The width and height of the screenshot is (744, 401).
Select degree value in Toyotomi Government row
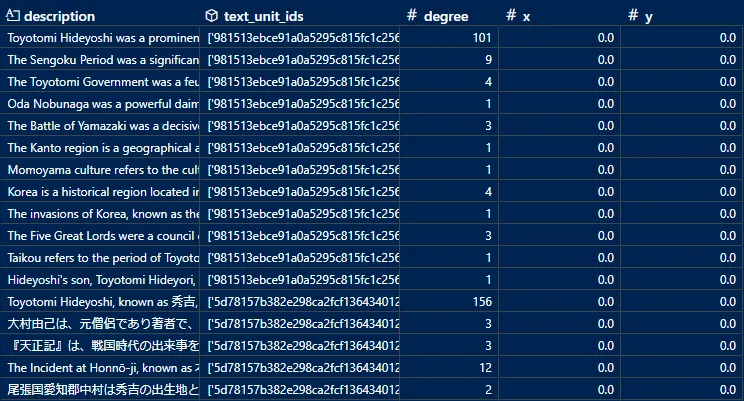pyautogui.click(x=488, y=82)
